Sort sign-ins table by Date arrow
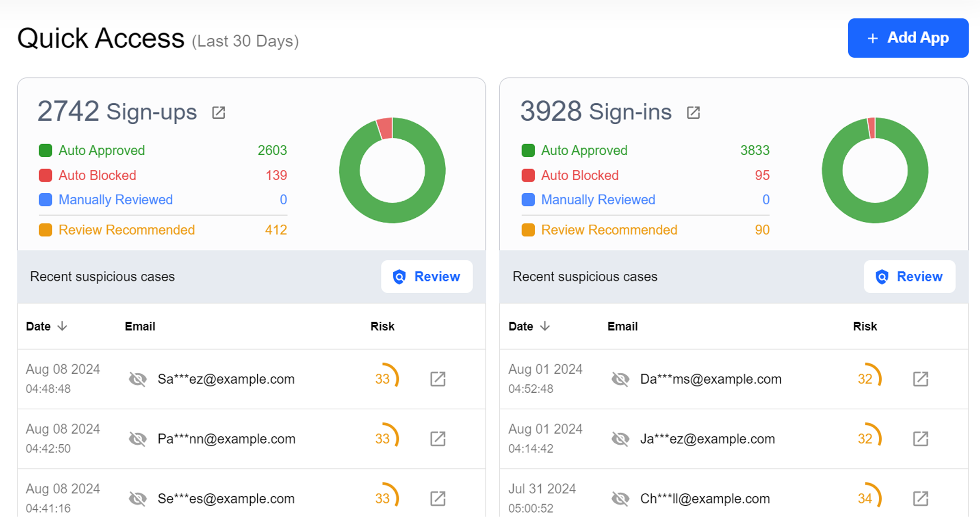The height and width of the screenshot is (517, 980). tap(545, 326)
